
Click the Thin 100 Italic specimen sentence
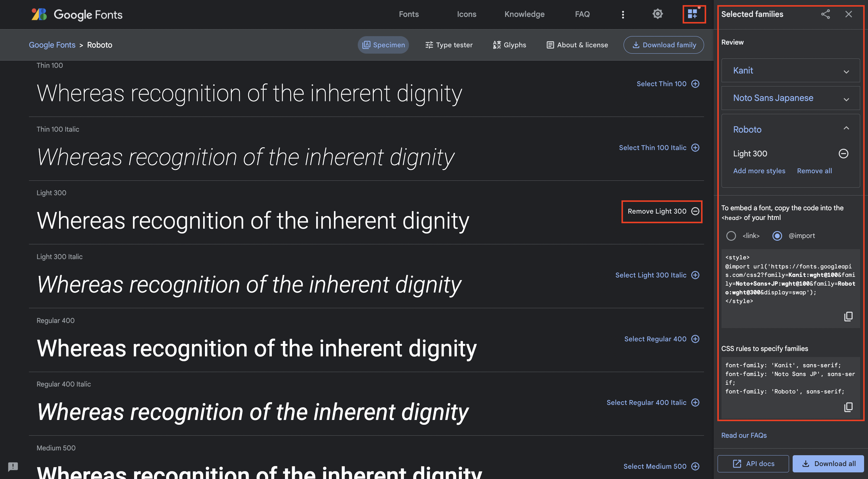245,157
